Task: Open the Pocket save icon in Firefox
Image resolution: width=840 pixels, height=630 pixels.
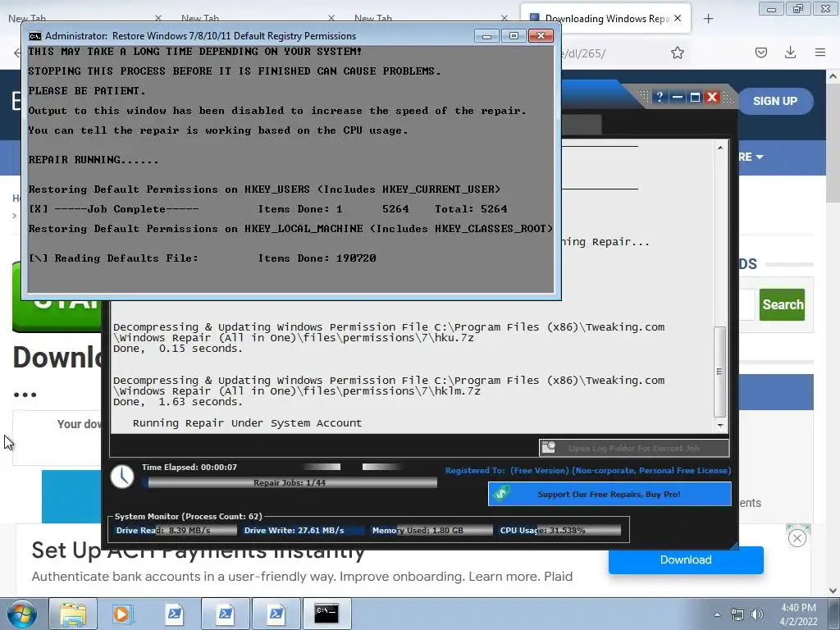Action: (761, 52)
